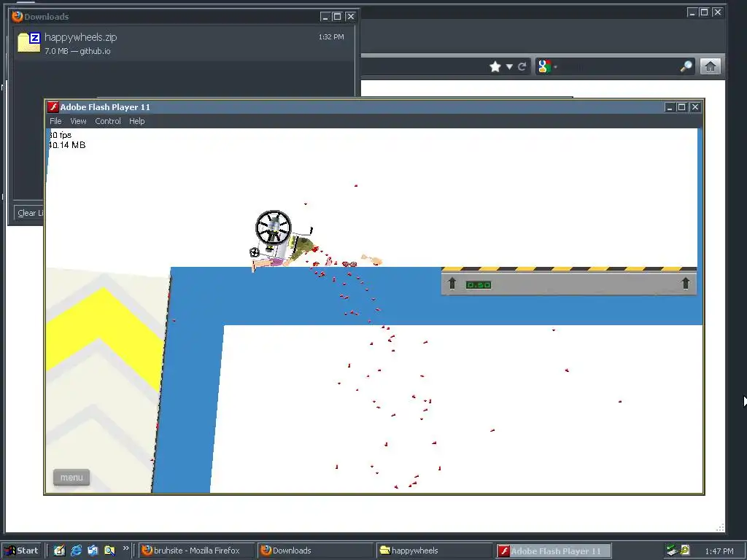This screenshot has height=560, width=747.
Task: Click the 7.0 MB — github.io download info
Action: (x=77, y=51)
